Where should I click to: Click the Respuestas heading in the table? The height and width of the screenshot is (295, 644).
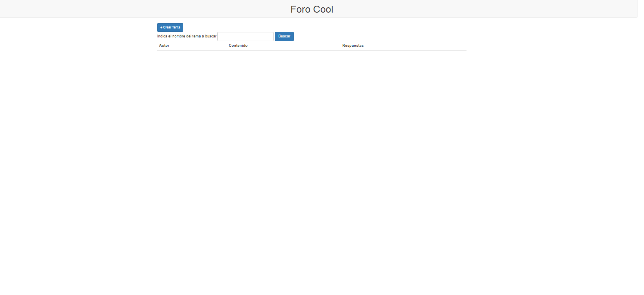pyautogui.click(x=353, y=46)
